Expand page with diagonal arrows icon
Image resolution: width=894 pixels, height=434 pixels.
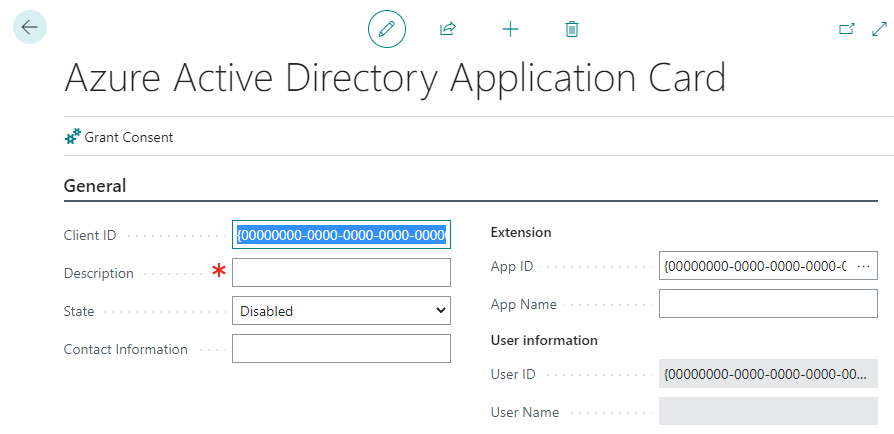(879, 29)
